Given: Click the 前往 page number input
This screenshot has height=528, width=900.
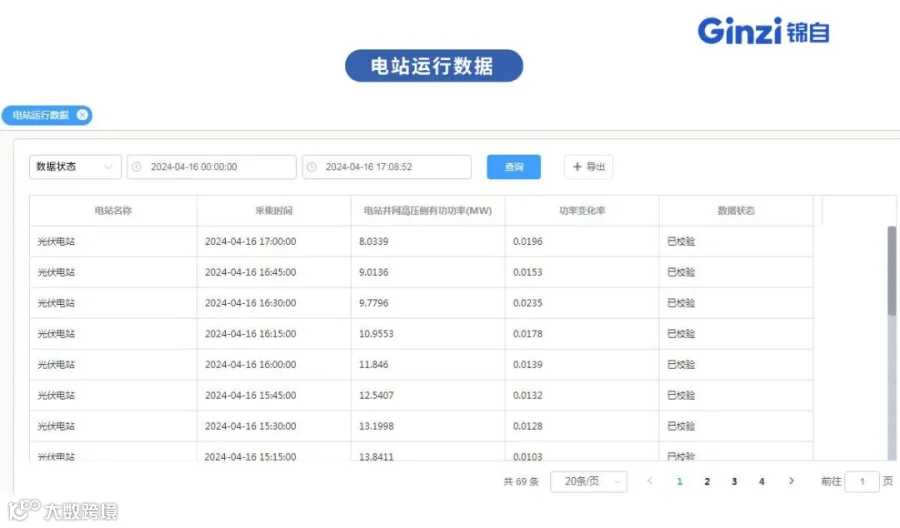Looking at the screenshot, I should pyautogui.click(x=862, y=482).
